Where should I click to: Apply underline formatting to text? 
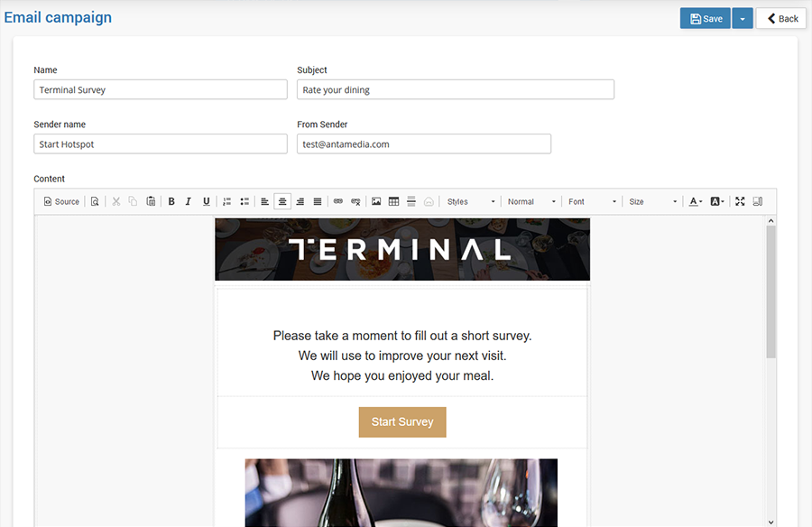[x=206, y=201]
